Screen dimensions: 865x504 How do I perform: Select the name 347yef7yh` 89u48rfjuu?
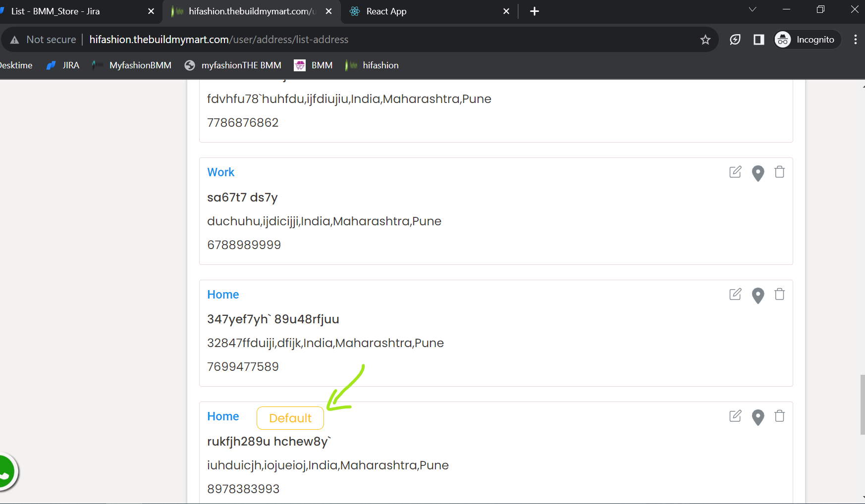coord(273,319)
